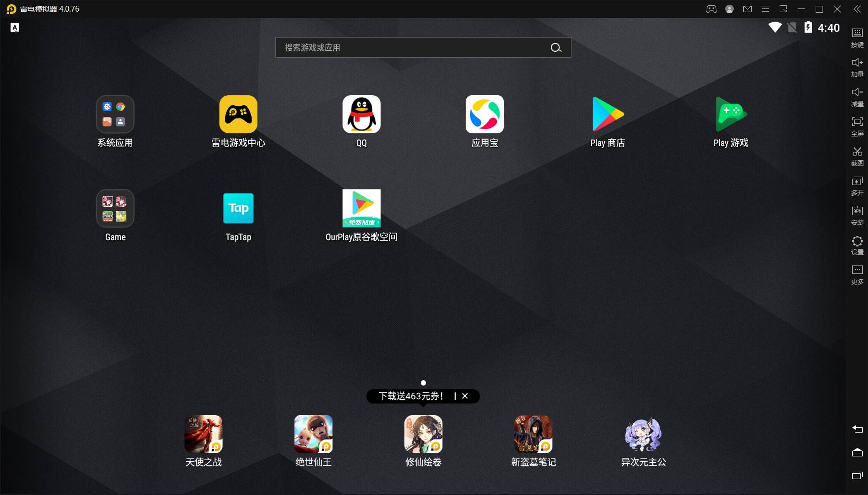Tap the Android back arrow button

pos(857,429)
